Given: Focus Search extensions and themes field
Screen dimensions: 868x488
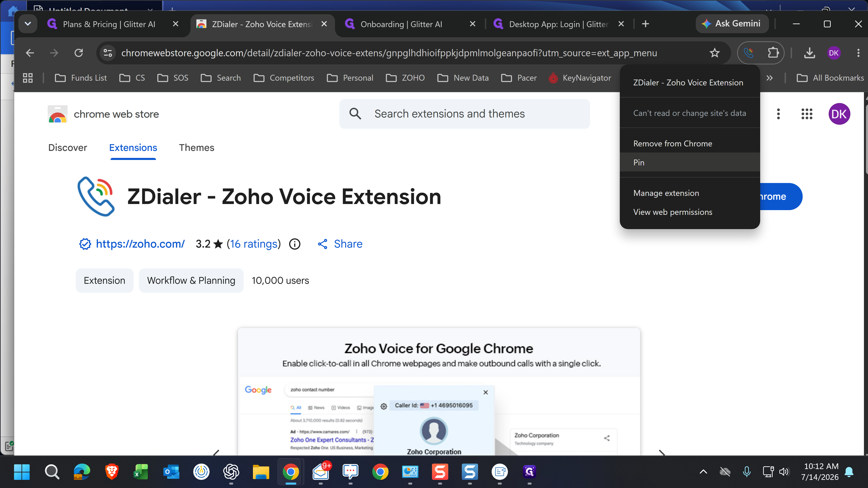Looking at the screenshot, I should pyautogui.click(x=464, y=114).
